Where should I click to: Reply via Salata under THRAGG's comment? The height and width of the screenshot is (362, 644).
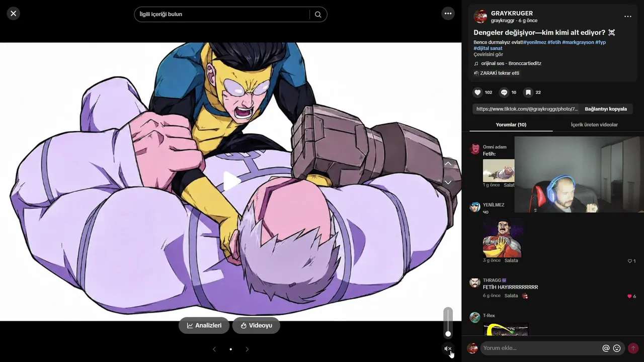(x=511, y=296)
